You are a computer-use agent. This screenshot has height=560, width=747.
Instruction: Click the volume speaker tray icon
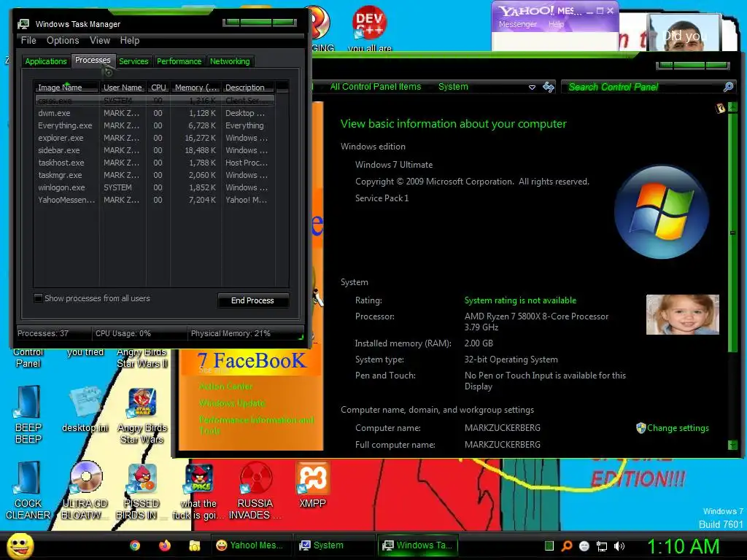(619, 546)
